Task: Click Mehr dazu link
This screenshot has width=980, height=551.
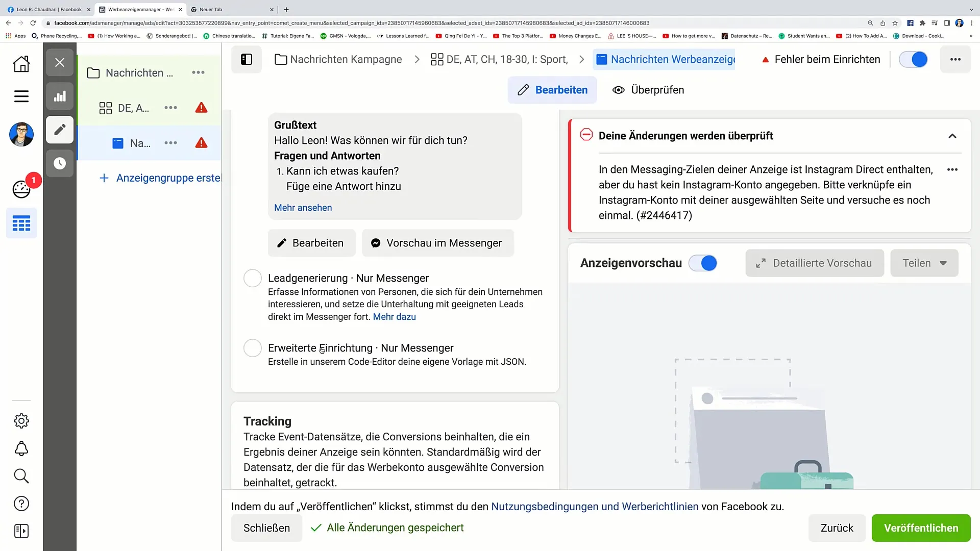Action: 395,317
